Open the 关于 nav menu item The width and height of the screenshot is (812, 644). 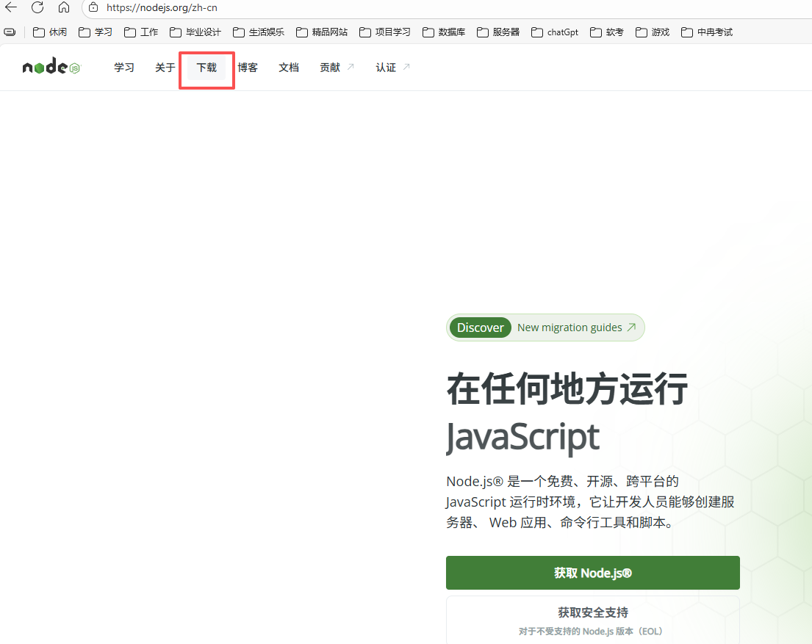click(165, 68)
